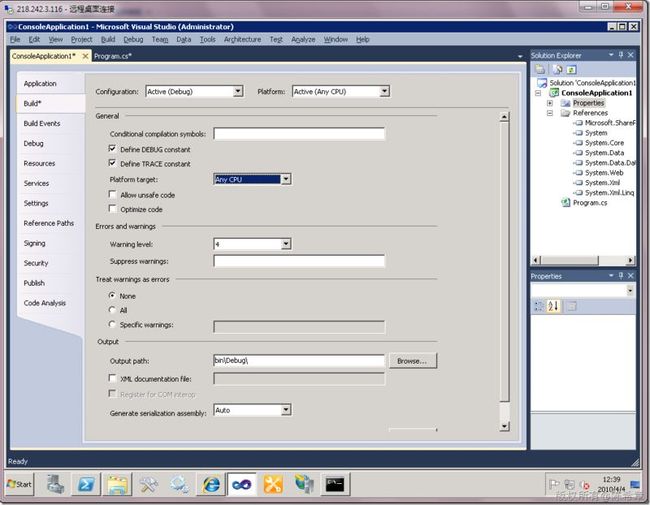Click the Program.cs file icon
This screenshot has width=650, height=505.
click(x=565, y=203)
